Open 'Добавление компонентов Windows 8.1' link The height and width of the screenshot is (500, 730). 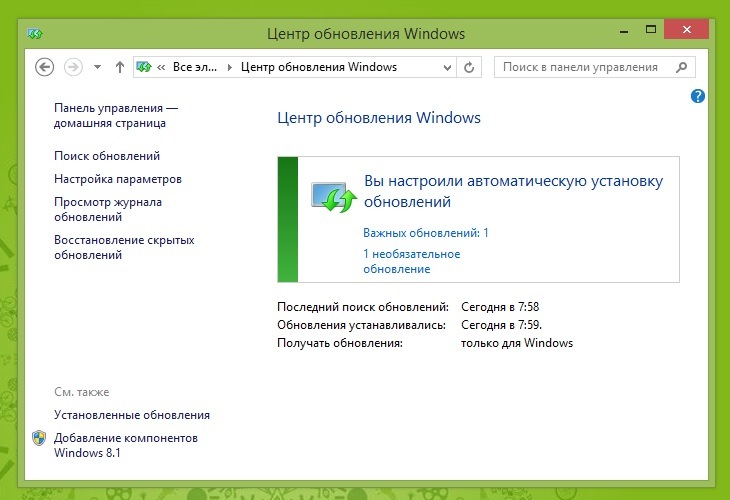126,445
